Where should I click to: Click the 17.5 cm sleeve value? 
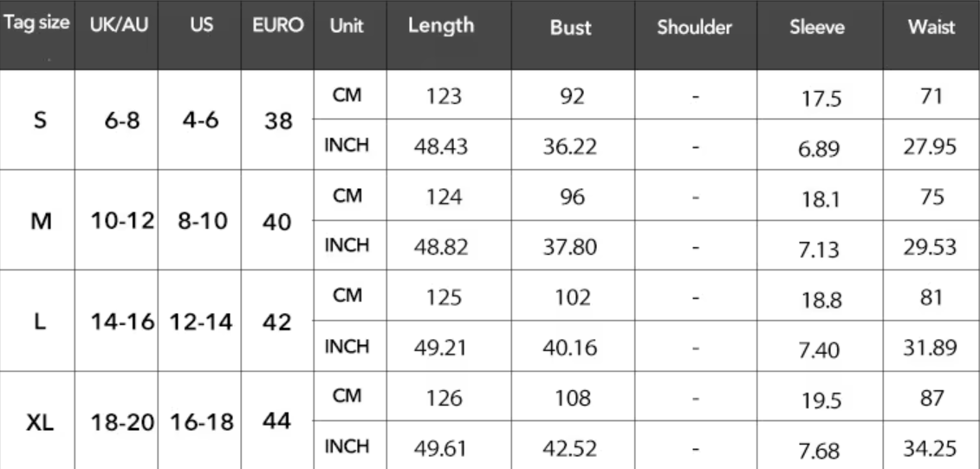click(x=820, y=99)
